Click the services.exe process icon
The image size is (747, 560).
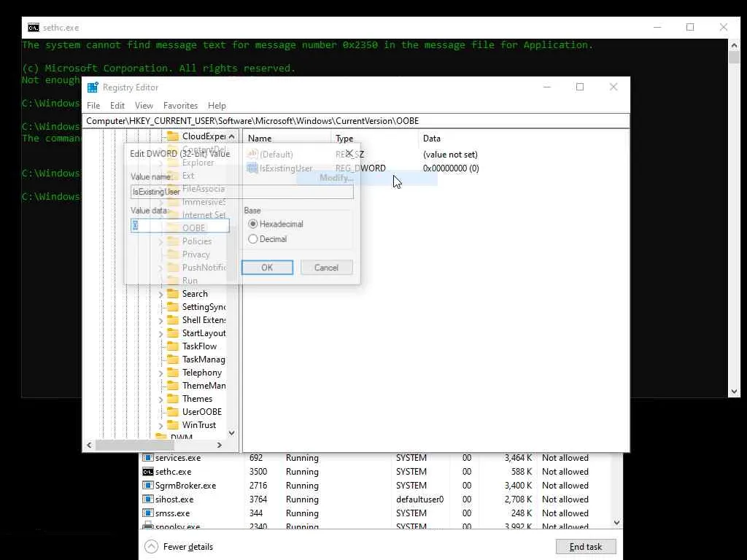(147, 458)
